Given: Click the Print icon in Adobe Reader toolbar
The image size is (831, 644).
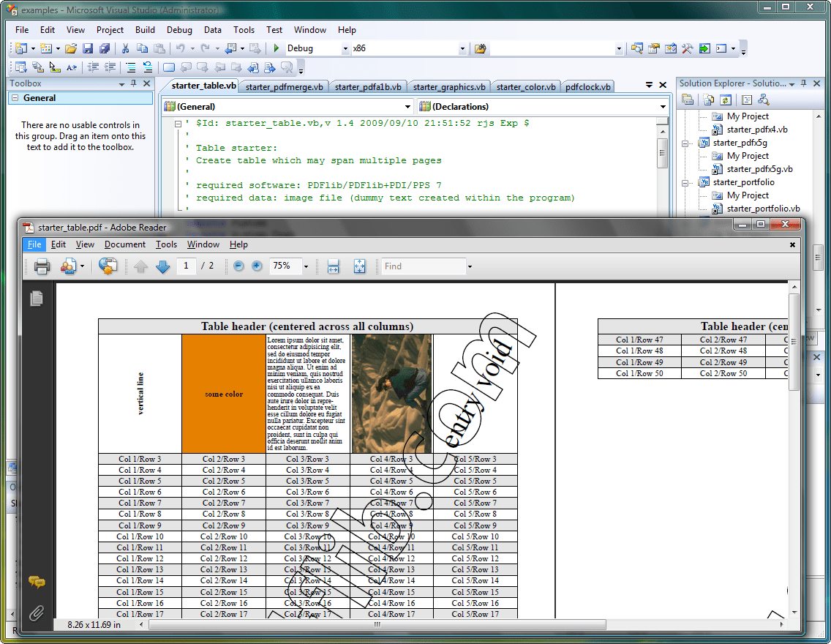Looking at the screenshot, I should tap(42, 266).
